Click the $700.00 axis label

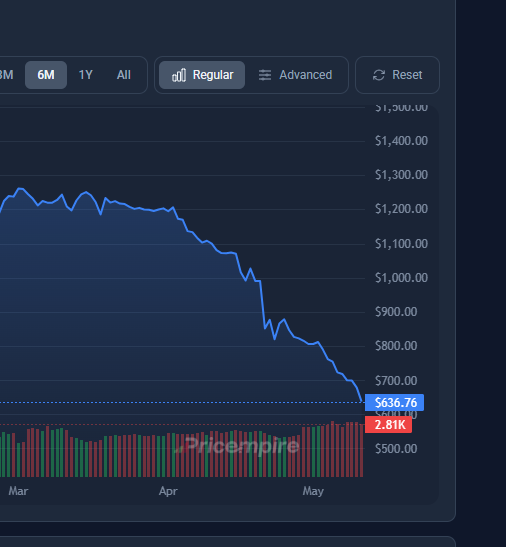tap(396, 380)
